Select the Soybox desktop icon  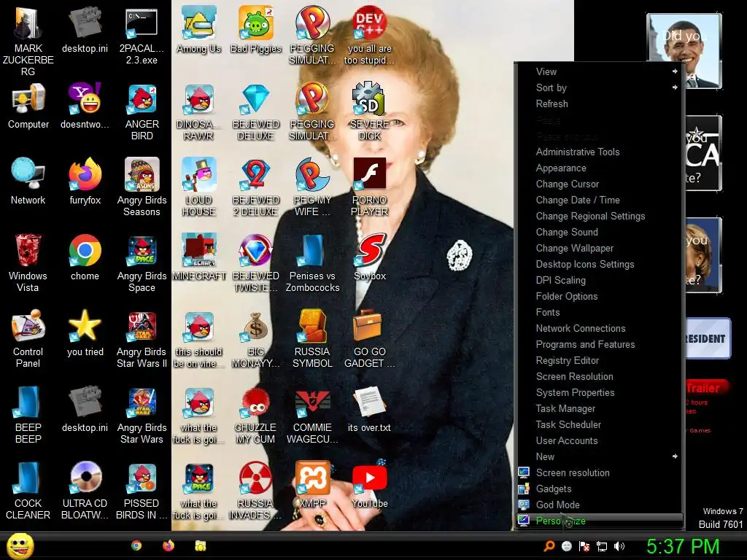pos(370,257)
